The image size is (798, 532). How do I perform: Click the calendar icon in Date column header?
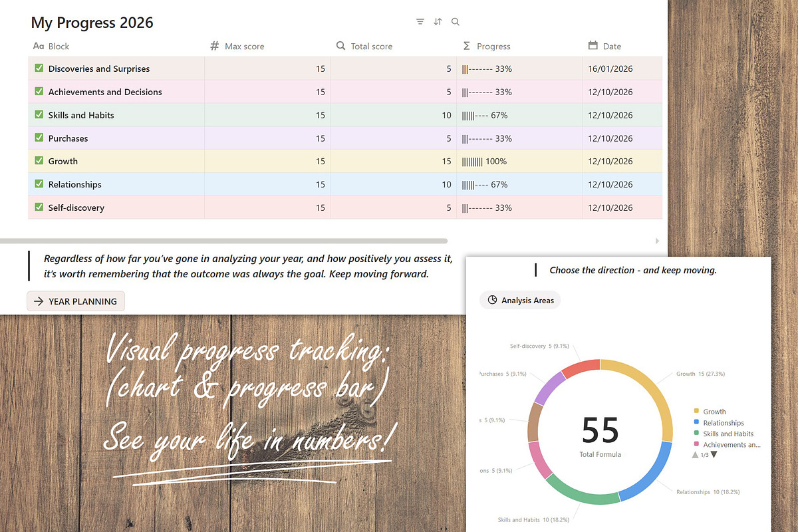tap(593, 46)
